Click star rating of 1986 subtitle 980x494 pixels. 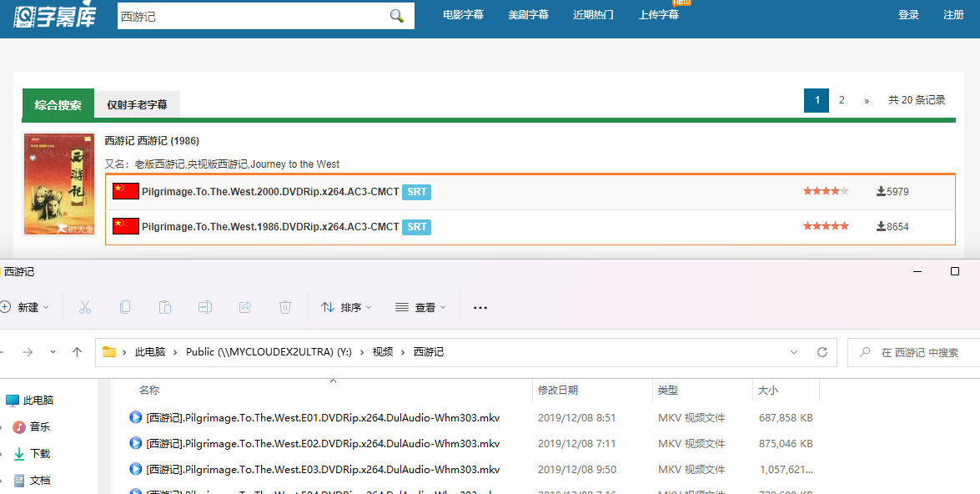click(x=827, y=226)
